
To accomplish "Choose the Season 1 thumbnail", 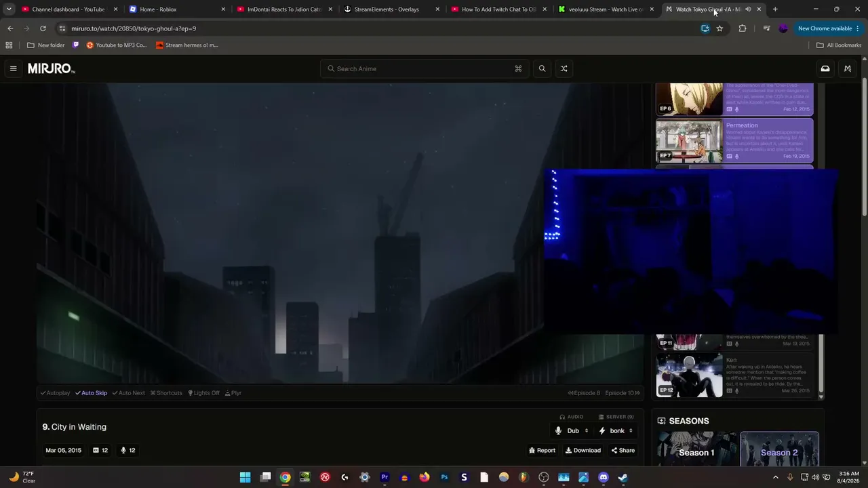I will tap(697, 449).
